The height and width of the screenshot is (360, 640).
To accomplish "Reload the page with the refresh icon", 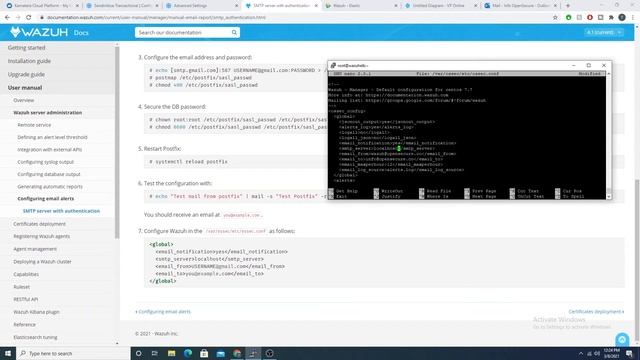I will (28, 18).
